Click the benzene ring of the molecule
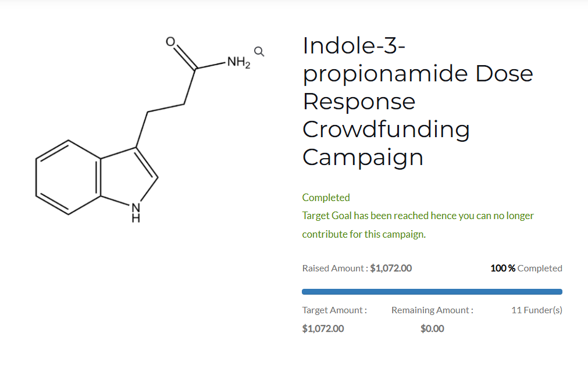This screenshot has height=376, width=588. point(68,177)
